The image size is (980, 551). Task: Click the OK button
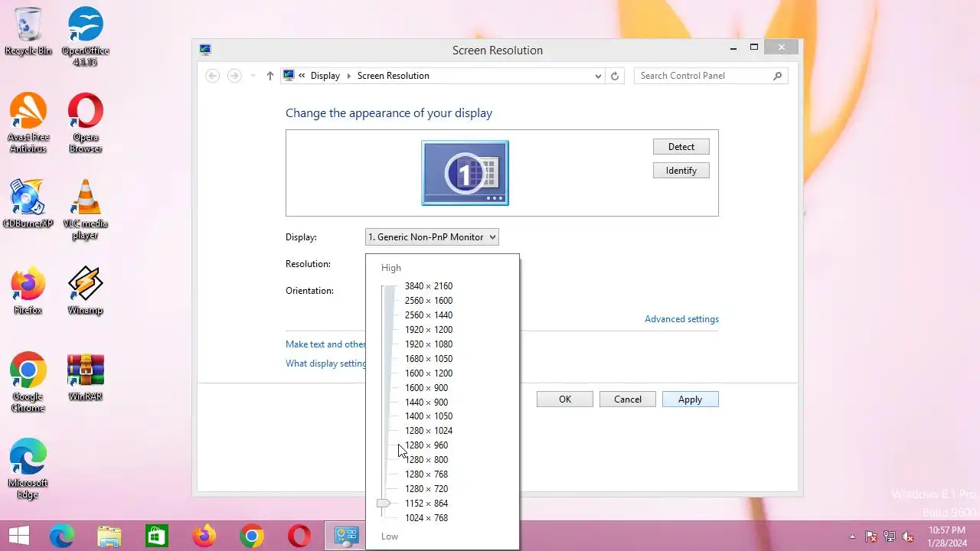pyautogui.click(x=565, y=399)
